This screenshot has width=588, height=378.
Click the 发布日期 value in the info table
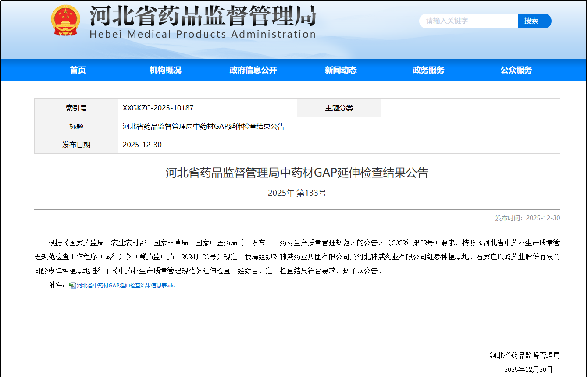coord(142,145)
